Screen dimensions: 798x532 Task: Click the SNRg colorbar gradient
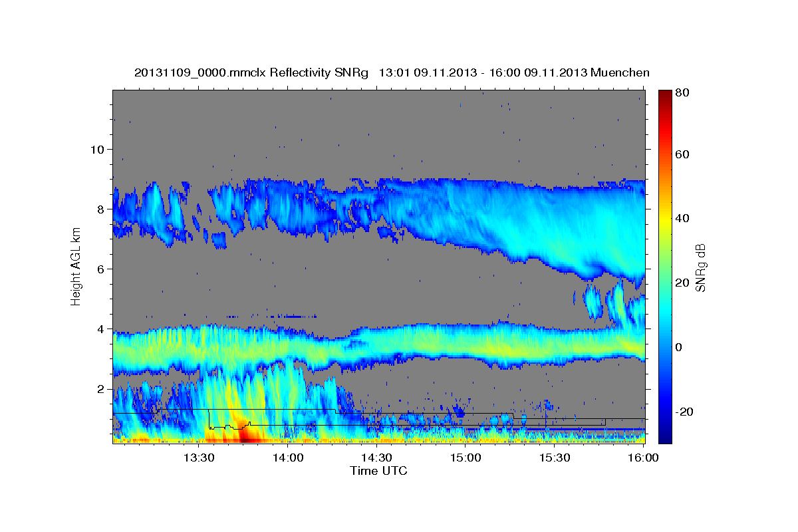[x=665, y=267]
